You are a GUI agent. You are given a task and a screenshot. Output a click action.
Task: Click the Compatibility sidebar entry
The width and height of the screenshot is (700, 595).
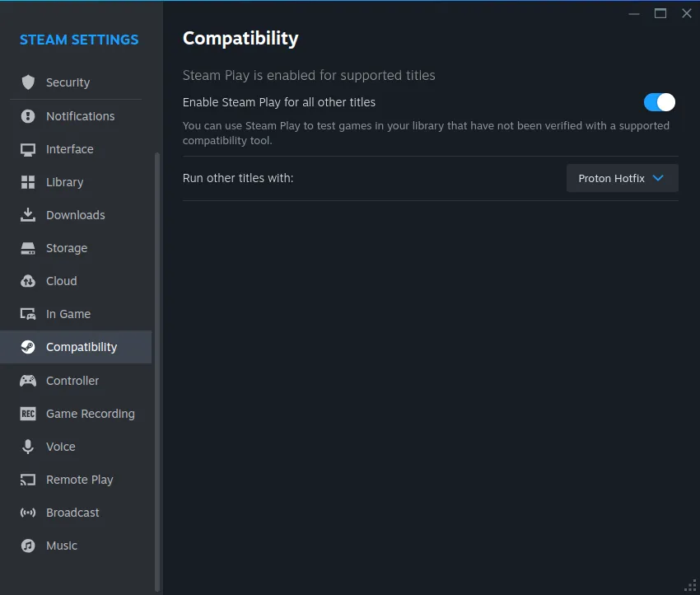click(76, 347)
